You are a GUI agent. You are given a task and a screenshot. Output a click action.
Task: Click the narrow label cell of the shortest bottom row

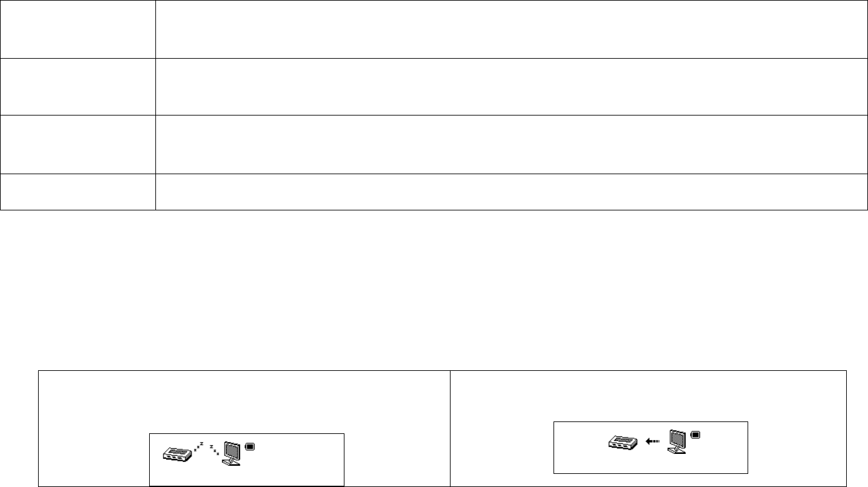click(77, 192)
